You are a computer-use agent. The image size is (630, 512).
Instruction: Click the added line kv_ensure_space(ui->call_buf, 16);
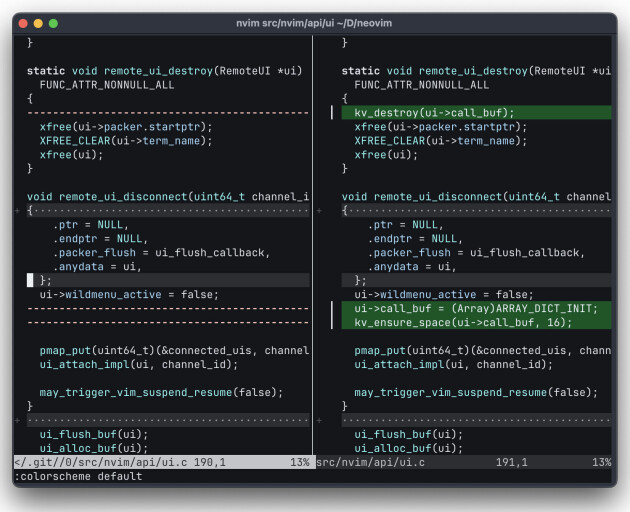(477, 323)
